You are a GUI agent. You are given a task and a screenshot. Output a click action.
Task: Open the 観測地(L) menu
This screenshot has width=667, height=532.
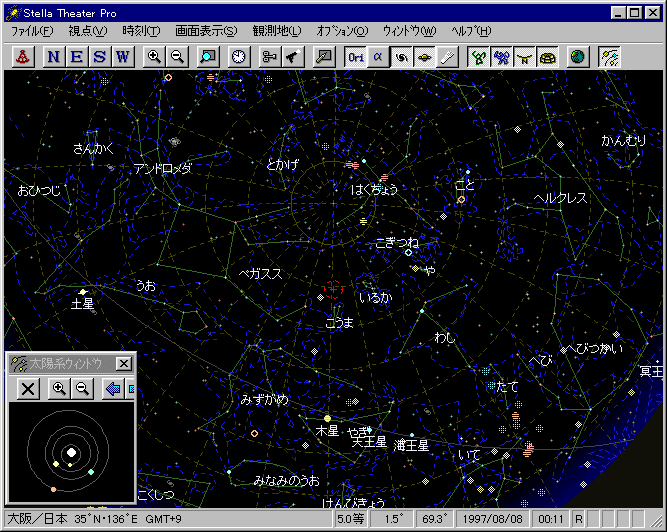point(277,31)
